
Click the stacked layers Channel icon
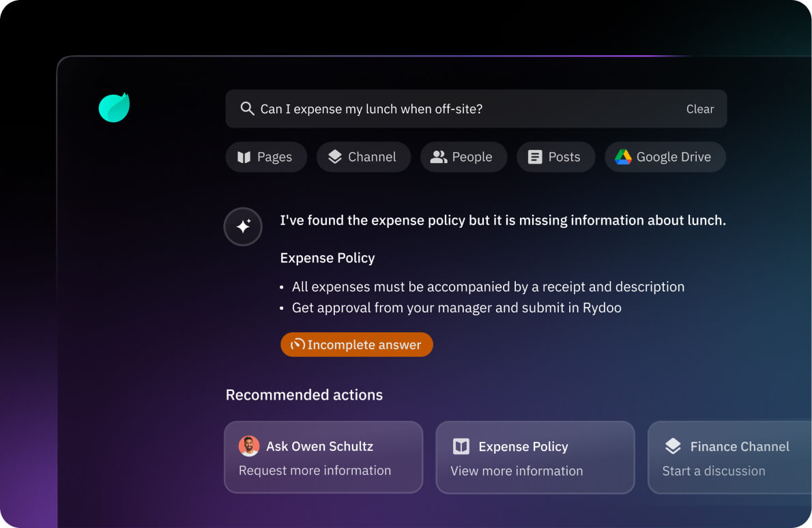pos(335,157)
